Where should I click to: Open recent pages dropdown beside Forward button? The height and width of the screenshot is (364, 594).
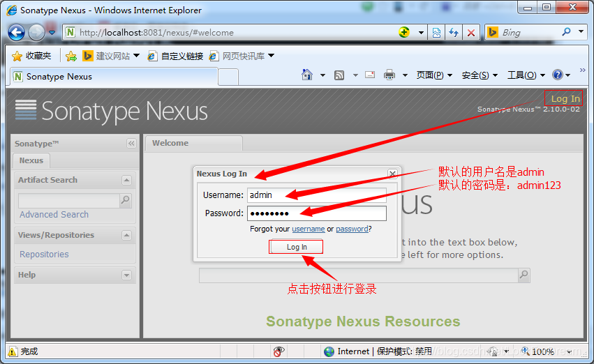click(52, 33)
